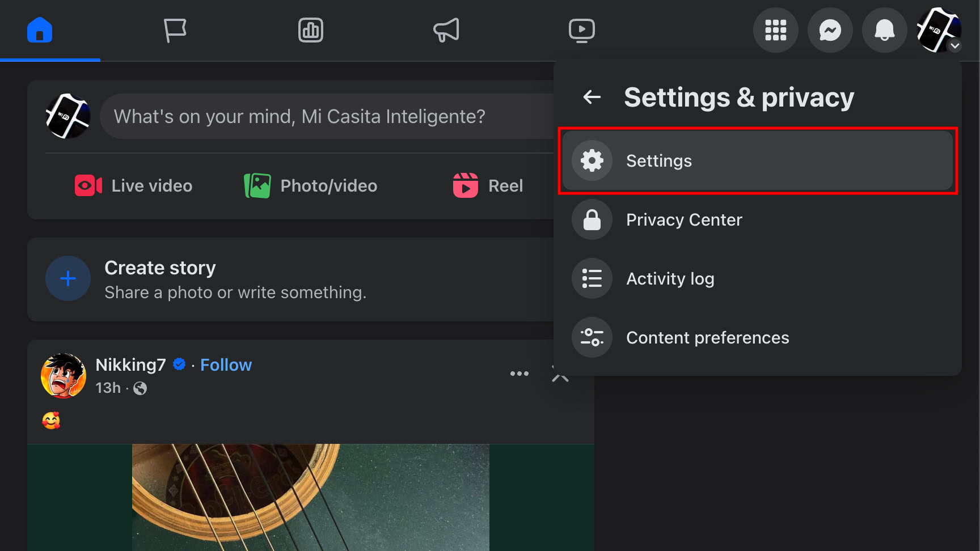Open the Messenger icon
Image resolution: width=980 pixels, height=551 pixels.
point(830,30)
